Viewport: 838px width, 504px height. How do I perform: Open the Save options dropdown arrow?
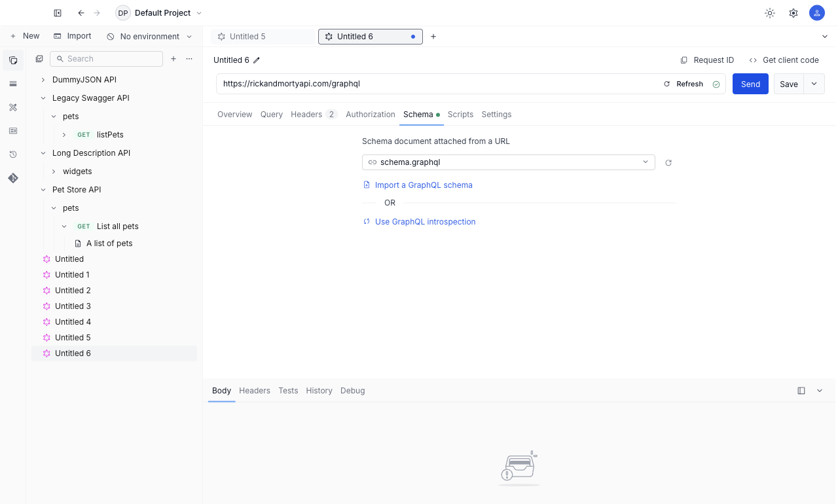click(814, 84)
